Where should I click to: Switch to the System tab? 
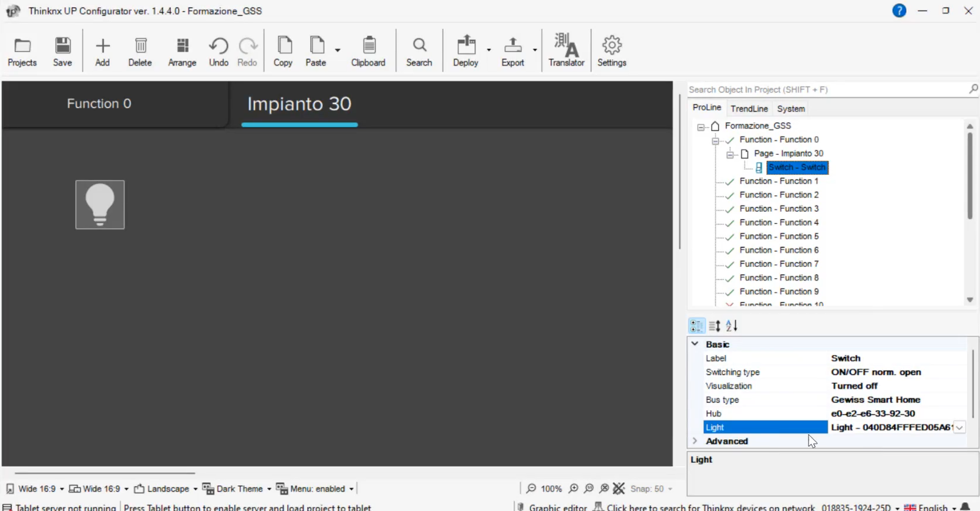[x=791, y=109]
